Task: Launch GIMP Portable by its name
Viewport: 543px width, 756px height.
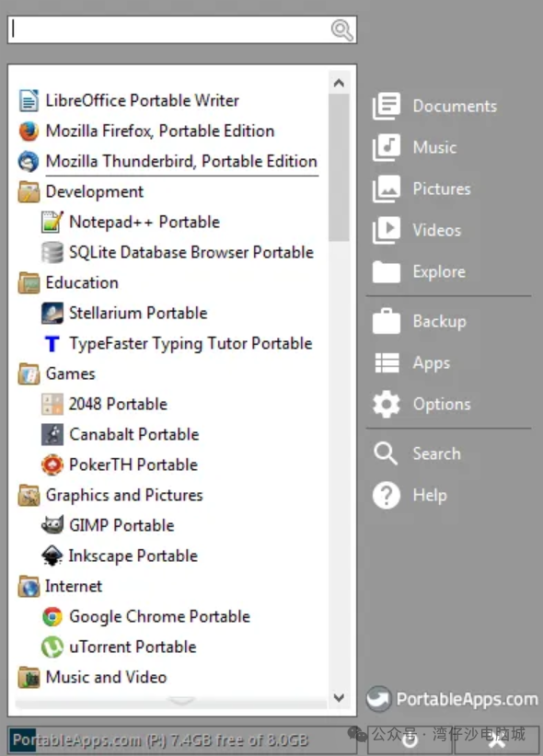Action: 121,525
